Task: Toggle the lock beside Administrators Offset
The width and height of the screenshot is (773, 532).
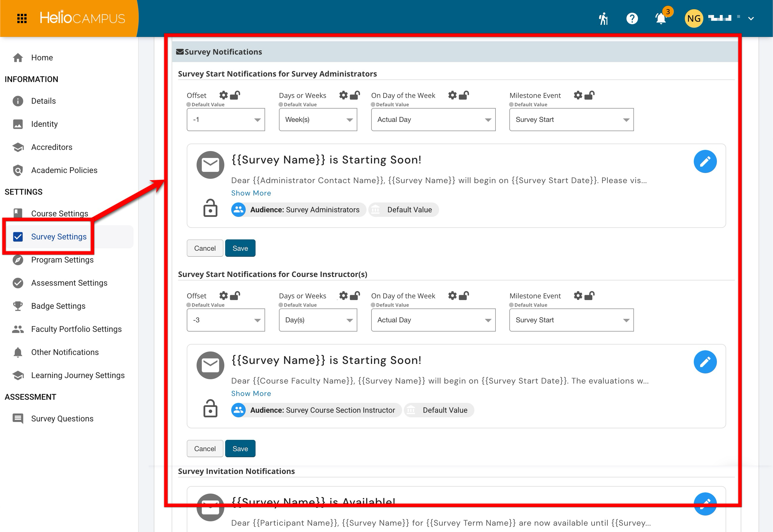Action: (x=235, y=95)
